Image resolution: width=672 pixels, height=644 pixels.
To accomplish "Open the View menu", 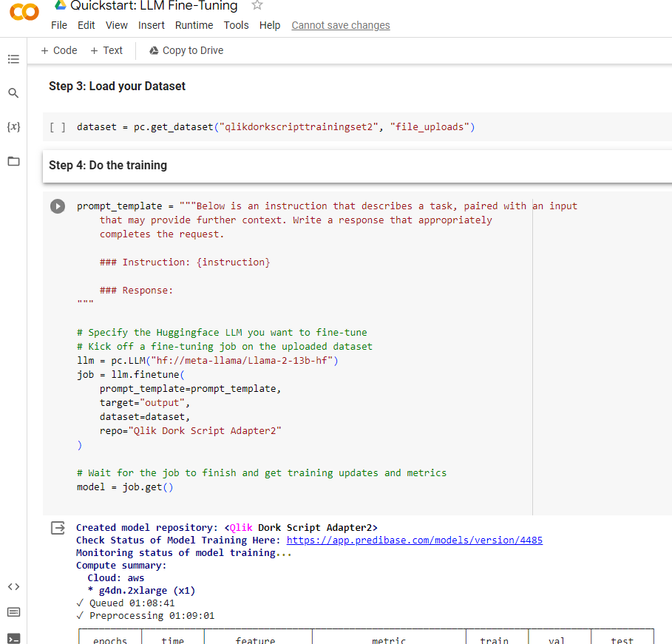I will point(117,25).
